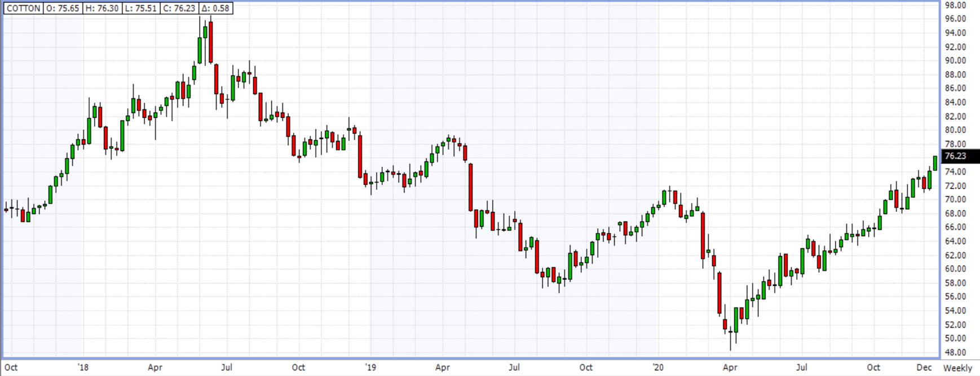Click the final green candlestick near 76.23
The image size is (980, 376).
tap(935, 163)
